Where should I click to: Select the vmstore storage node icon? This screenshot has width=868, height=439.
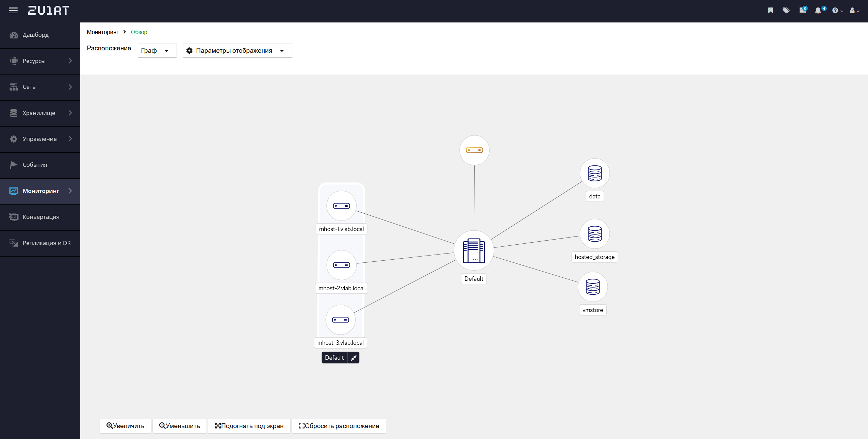593,287
